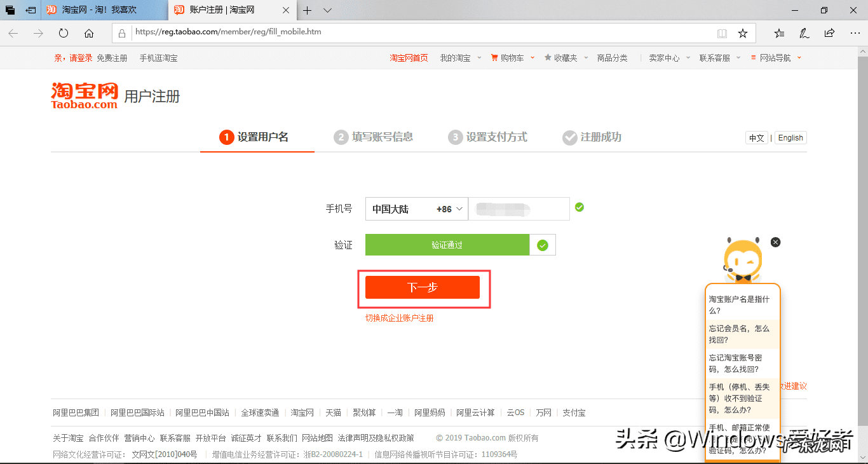This screenshot has width=868, height=464.
Task: Open the 切换成企业账户注册 link
Action: (399, 318)
